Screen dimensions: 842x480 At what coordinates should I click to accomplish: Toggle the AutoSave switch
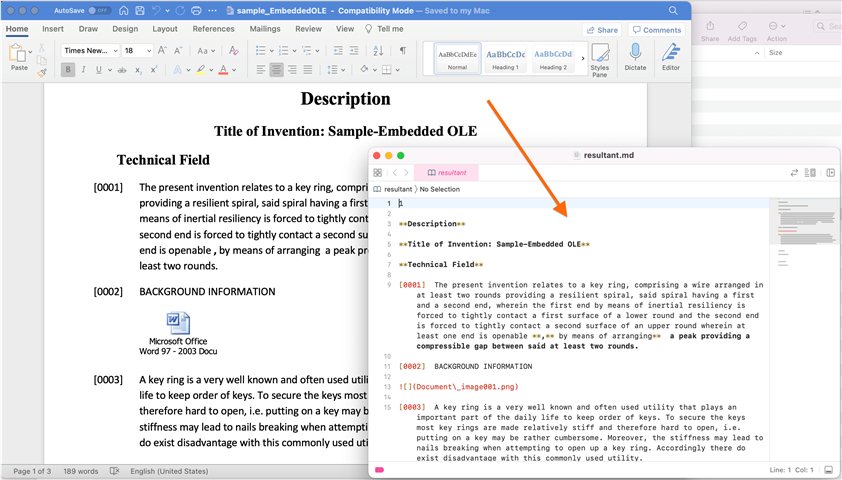click(97, 11)
